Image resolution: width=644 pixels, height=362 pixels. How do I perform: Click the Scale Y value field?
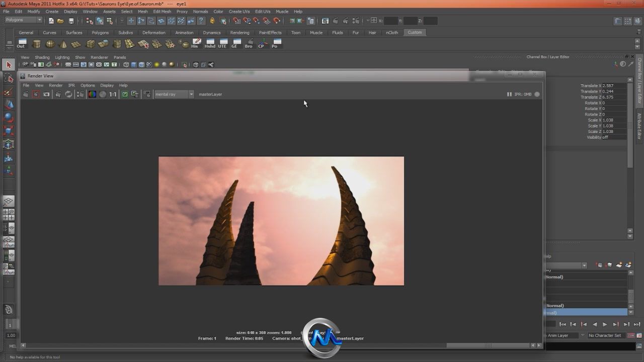pyautogui.click(x=614, y=126)
